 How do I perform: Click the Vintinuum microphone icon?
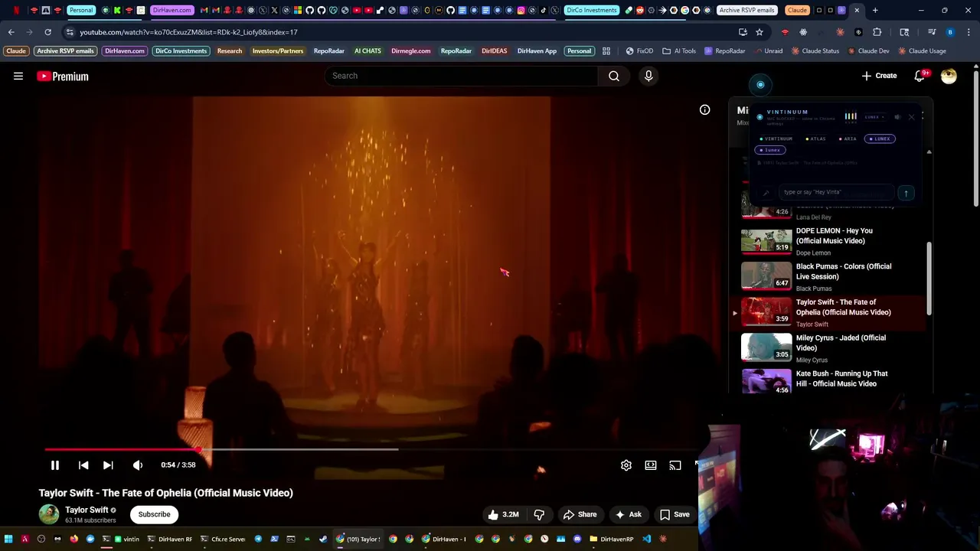766,193
